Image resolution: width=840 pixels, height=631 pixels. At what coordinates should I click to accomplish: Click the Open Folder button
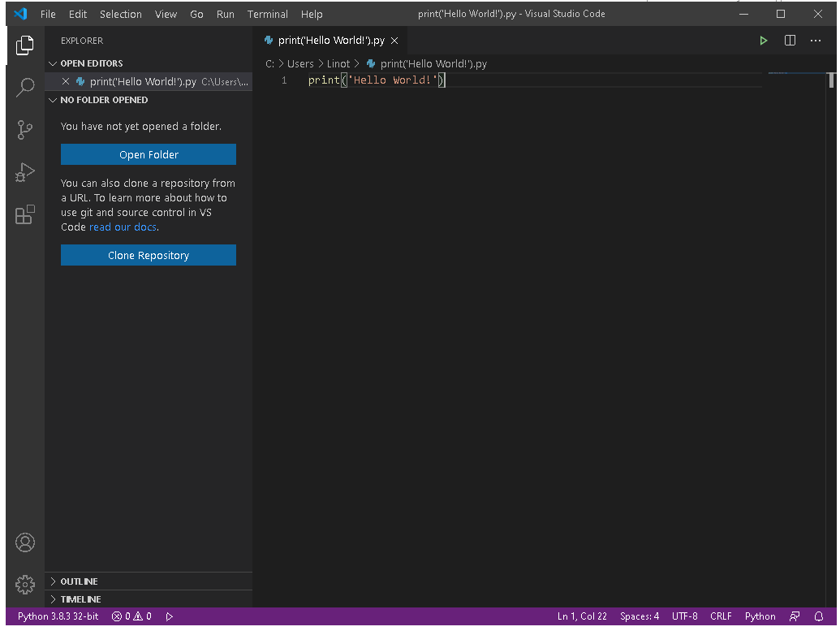point(149,154)
